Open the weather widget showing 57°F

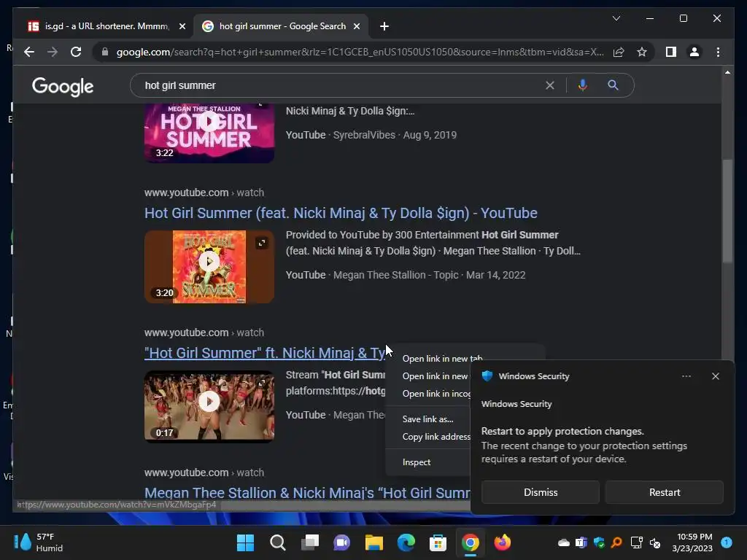(x=38, y=542)
